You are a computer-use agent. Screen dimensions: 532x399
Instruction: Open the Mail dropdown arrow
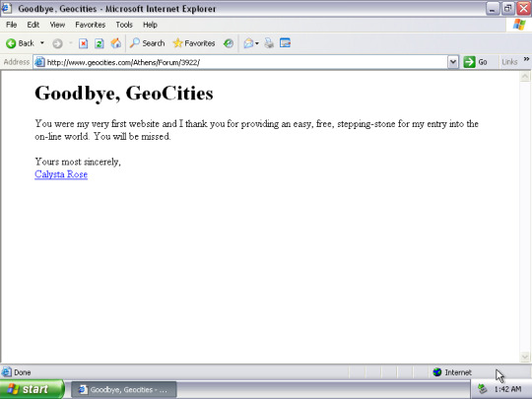coord(257,43)
